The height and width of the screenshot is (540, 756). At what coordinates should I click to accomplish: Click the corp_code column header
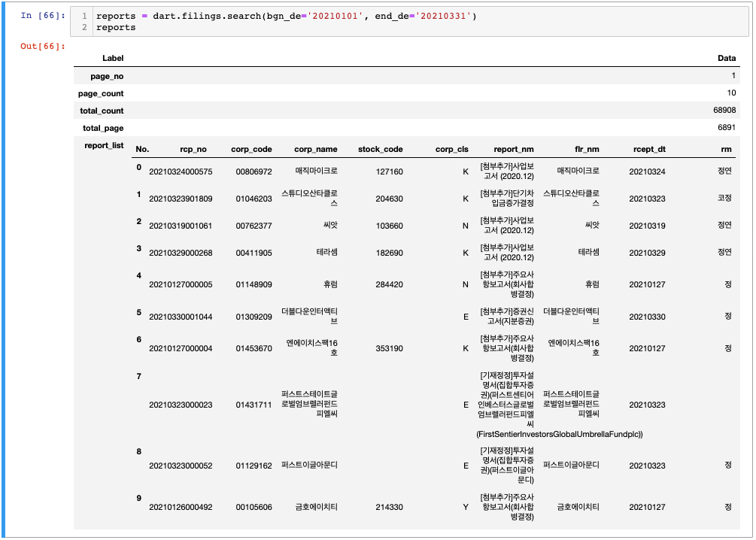tap(251, 150)
